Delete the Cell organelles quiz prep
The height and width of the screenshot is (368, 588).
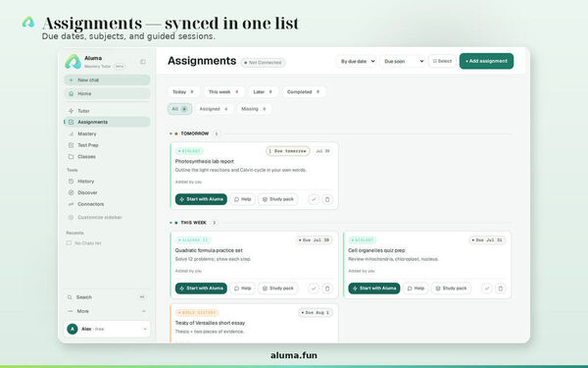click(x=500, y=289)
